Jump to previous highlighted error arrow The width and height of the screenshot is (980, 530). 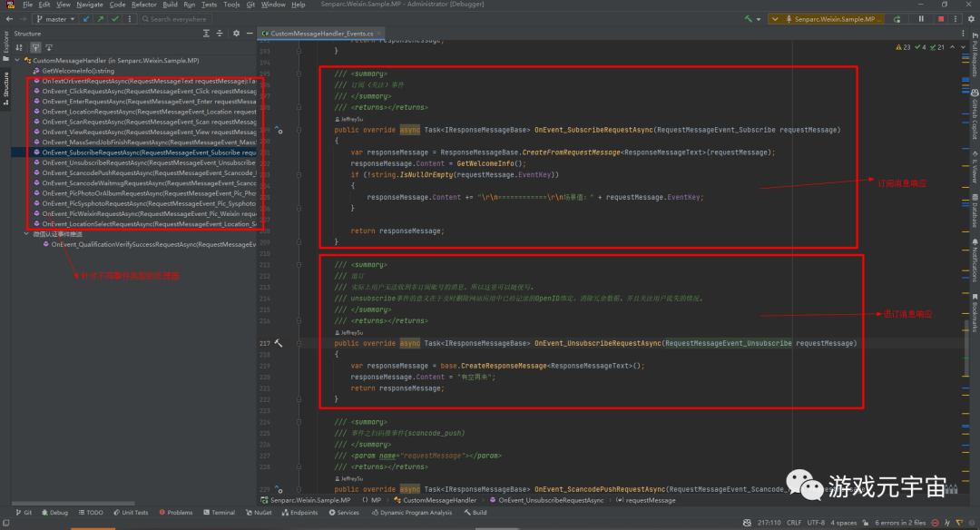click(953, 47)
